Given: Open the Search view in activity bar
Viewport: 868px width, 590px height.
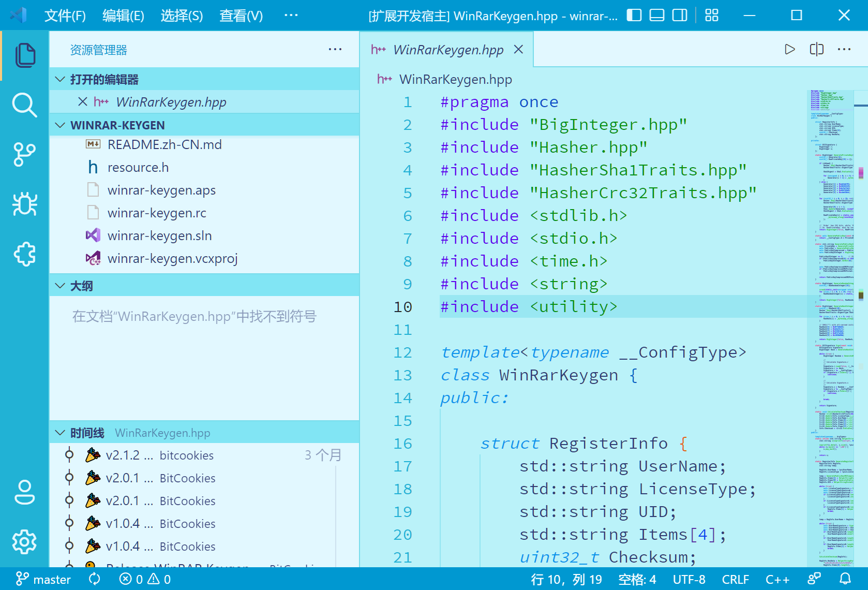Looking at the screenshot, I should [x=25, y=105].
